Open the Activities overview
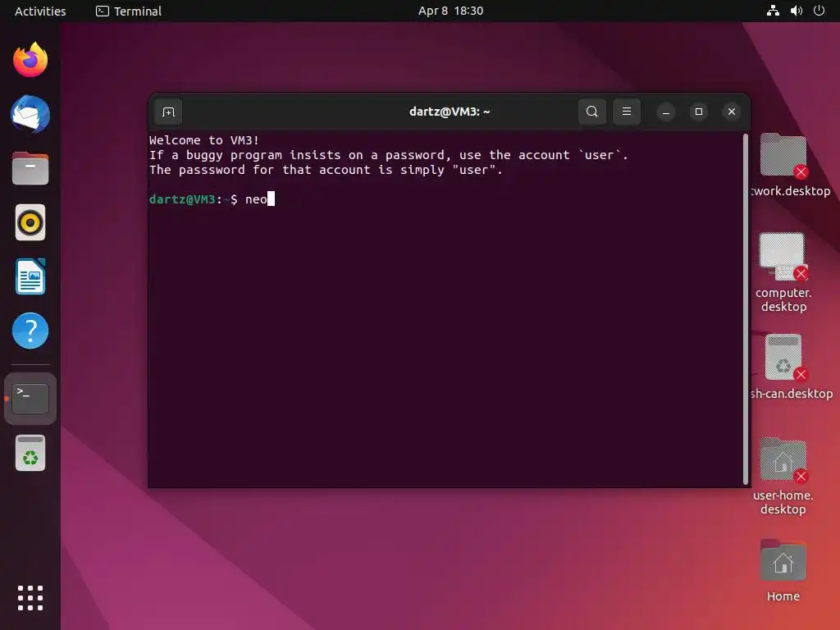 (40, 11)
